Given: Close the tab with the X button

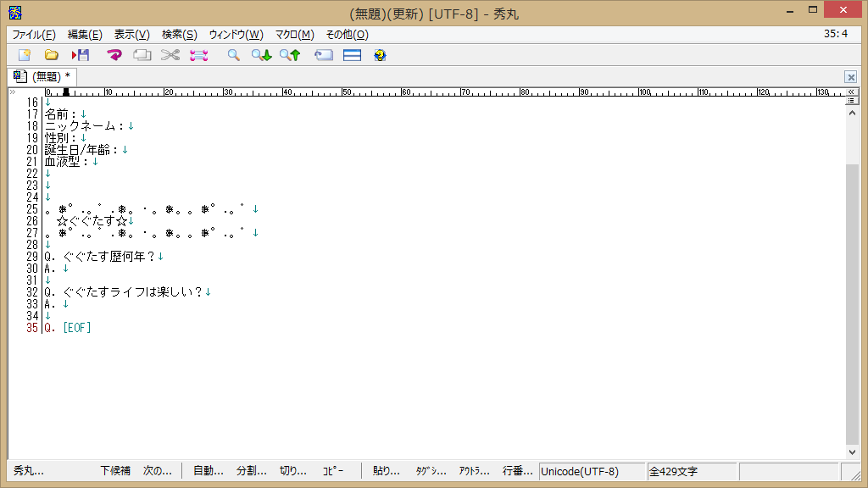Looking at the screenshot, I should [x=850, y=77].
